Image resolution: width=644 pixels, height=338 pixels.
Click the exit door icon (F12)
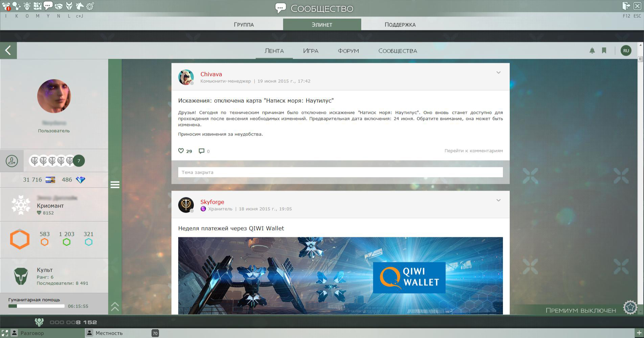point(626,6)
